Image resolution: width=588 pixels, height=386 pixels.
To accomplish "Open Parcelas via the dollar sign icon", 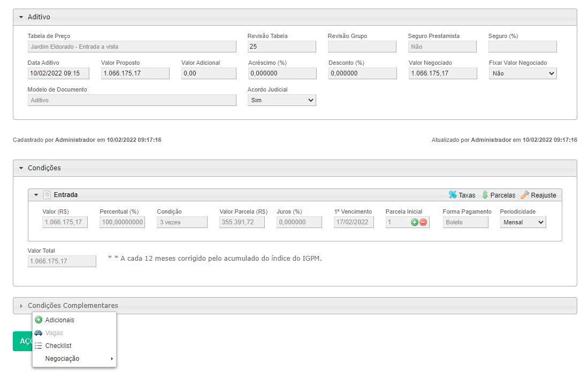I will (x=485, y=195).
